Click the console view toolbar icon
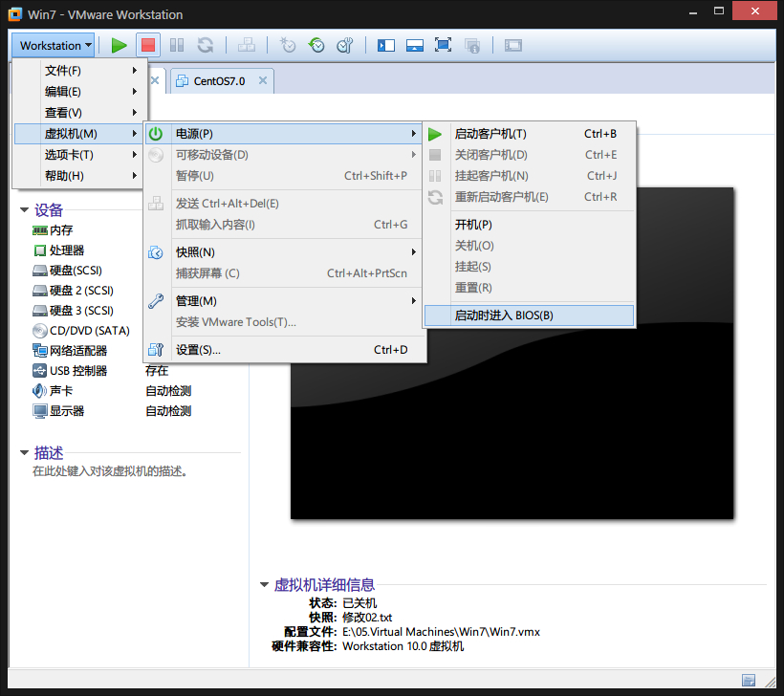Viewport: 784px width, 696px height. (513, 46)
